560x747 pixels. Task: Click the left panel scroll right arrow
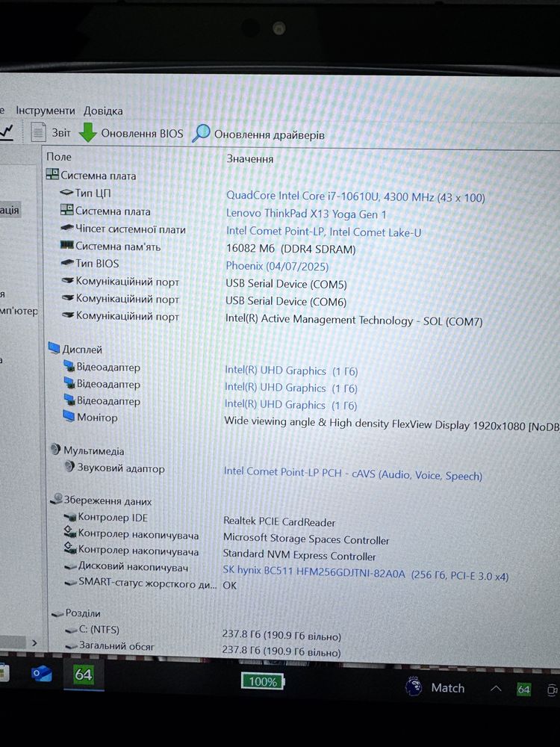pos(34,642)
